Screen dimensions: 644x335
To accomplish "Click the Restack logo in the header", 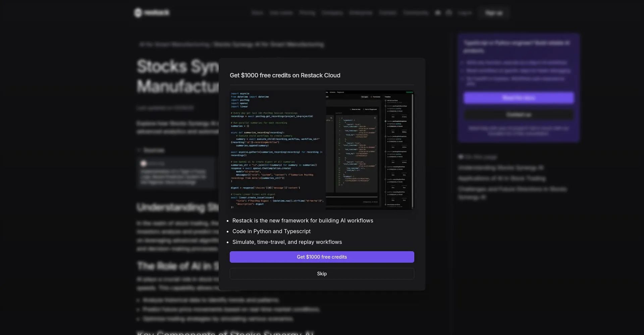I will coord(152,13).
